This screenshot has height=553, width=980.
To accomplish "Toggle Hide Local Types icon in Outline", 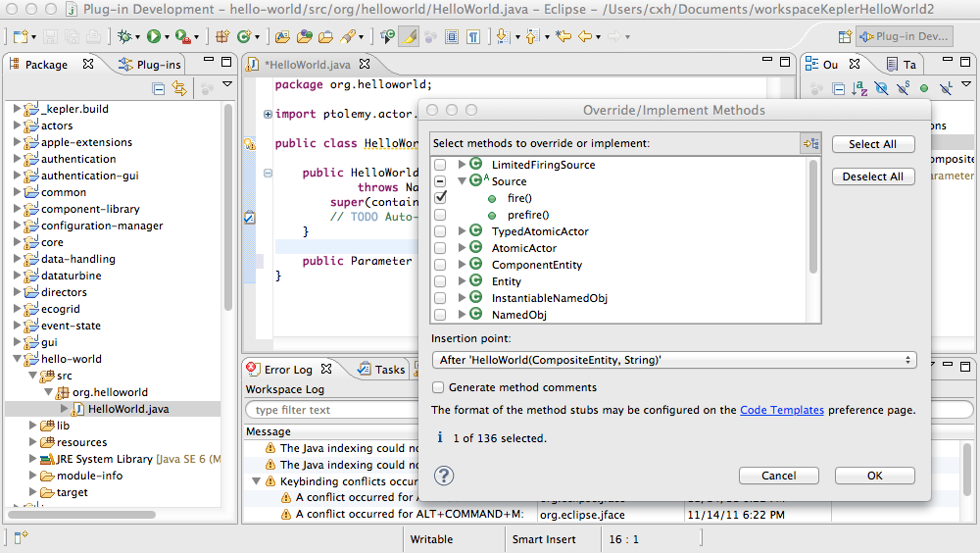I will [946, 89].
